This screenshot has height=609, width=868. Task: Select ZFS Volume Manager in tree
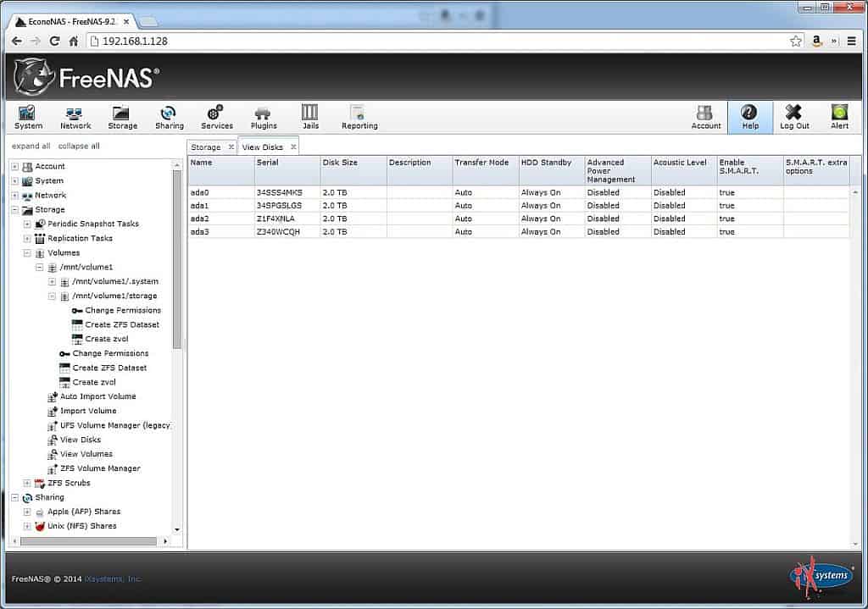(x=100, y=468)
